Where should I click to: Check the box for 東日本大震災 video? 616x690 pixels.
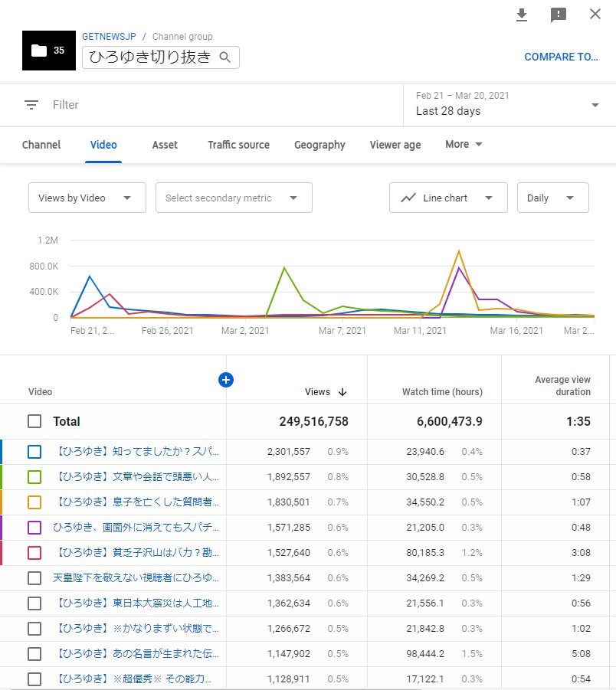pos(34,603)
